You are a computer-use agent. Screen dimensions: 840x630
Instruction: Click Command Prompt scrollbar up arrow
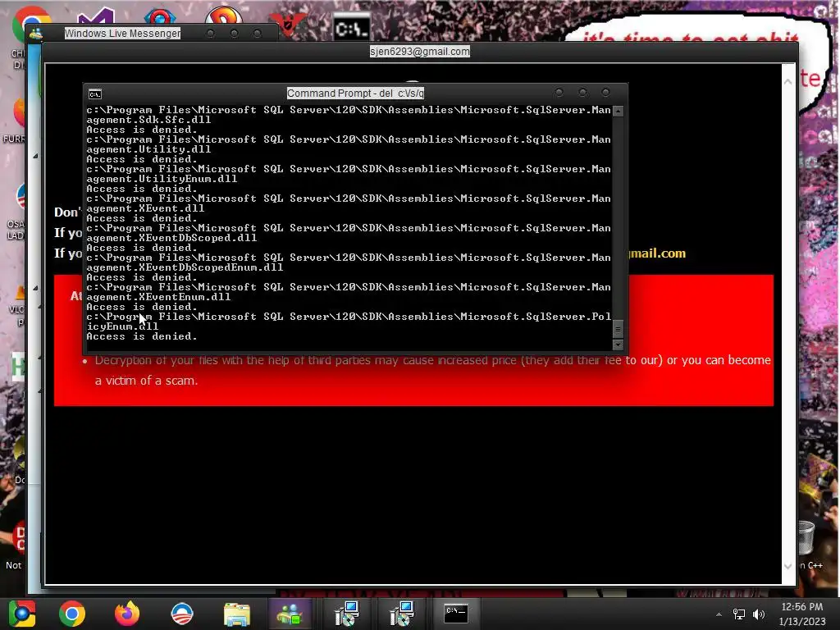point(618,112)
